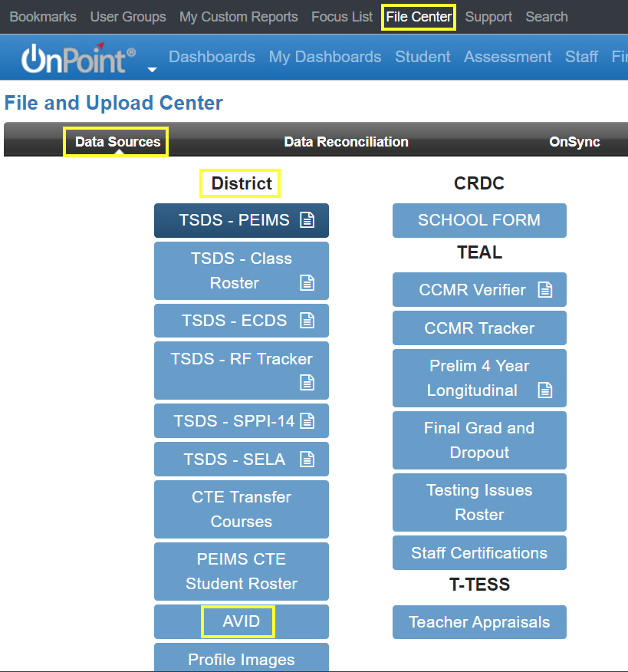Image resolution: width=628 pixels, height=672 pixels.
Task: Click document icon on CCMR Verifier
Action: point(545,290)
